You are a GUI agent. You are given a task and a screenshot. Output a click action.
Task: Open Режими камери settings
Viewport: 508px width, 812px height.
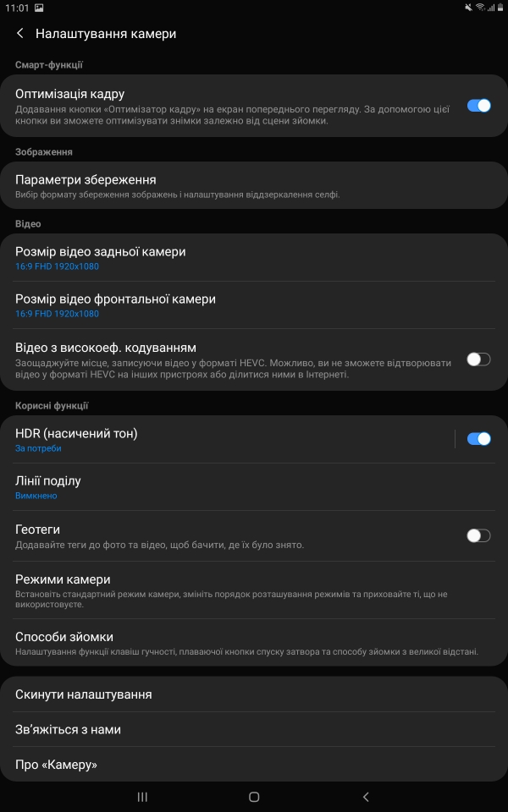254,590
